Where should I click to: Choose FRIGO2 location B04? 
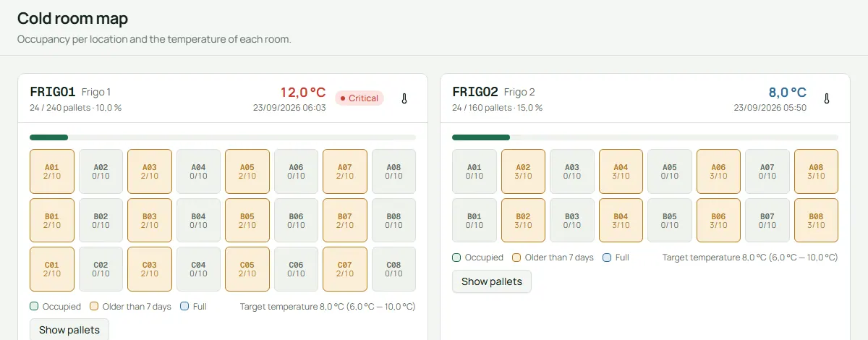(621, 220)
